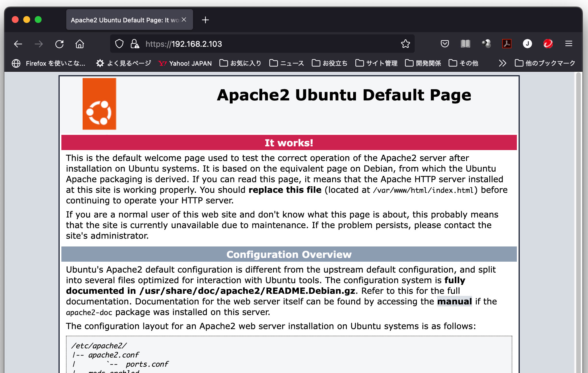Open tracking protection shield panel

click(x=119, y=44)
